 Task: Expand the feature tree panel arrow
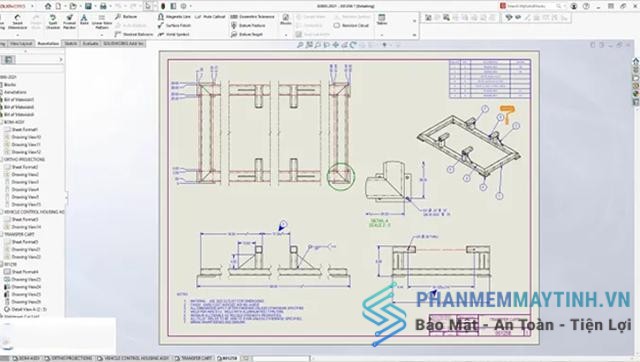(61, 60)
